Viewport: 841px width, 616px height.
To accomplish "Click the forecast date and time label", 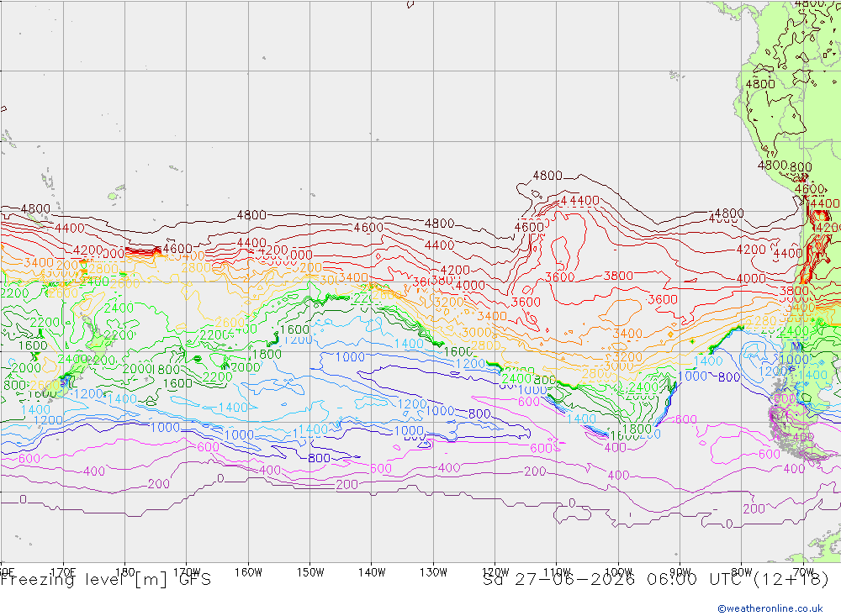I will [x=656, y=580].
